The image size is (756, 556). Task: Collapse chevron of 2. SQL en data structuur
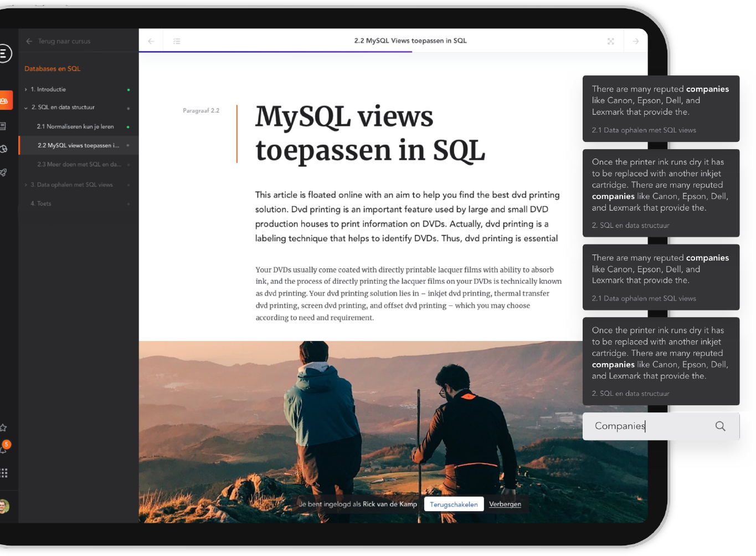[25, 108]
